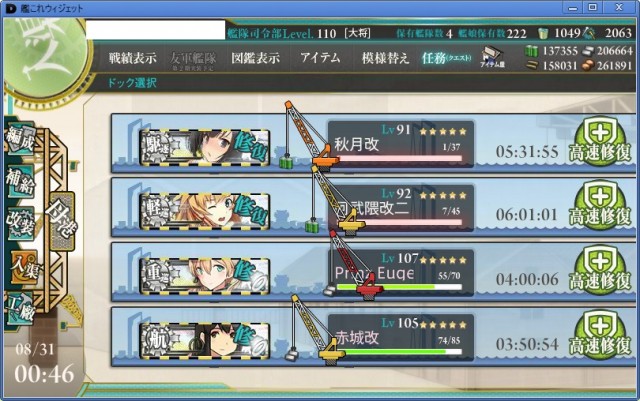Use 高速修復 on 赤城改 dock
640x401 pixels.
pos(600,336)
